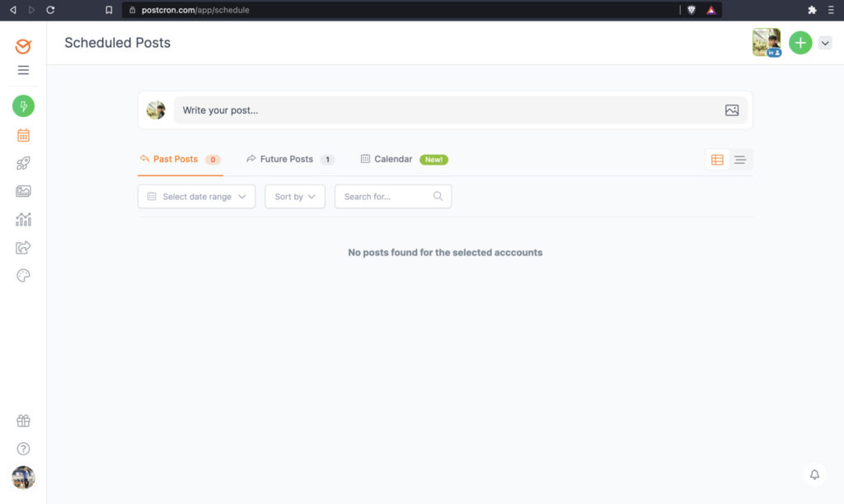
Task: Switch to the list view layout
Action: tap(740, 160)
